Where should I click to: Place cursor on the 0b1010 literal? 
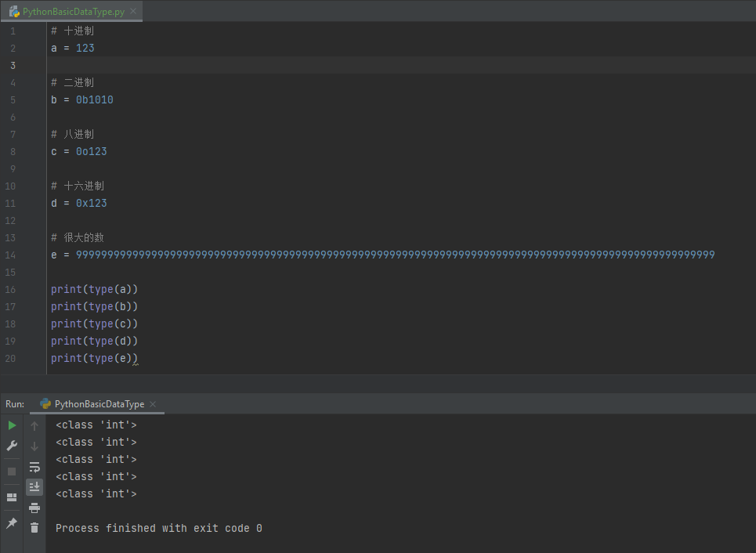pyautogui.click(x=95, y=100)
